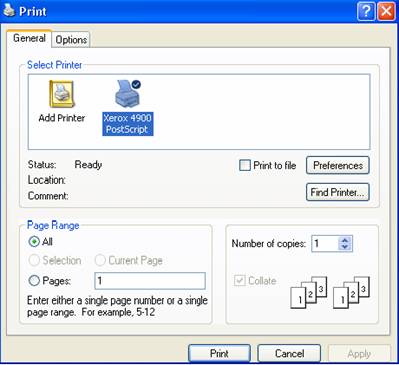Click the Pages range input field
The image size is (399, 365).
tap(150, 281)
